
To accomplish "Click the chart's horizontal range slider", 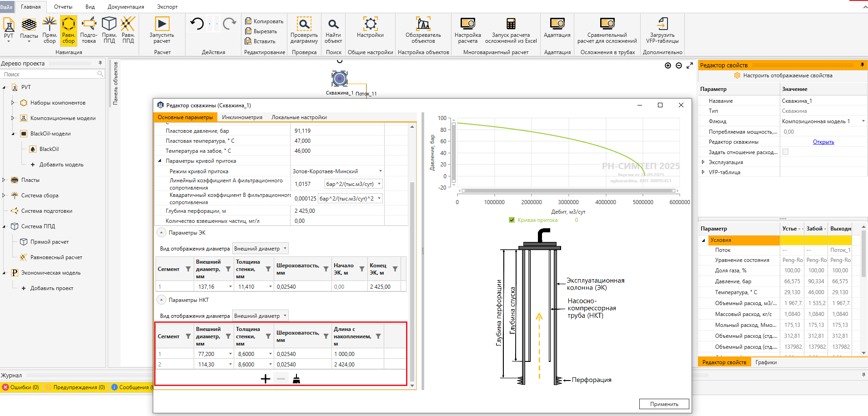I will (568, 190).
